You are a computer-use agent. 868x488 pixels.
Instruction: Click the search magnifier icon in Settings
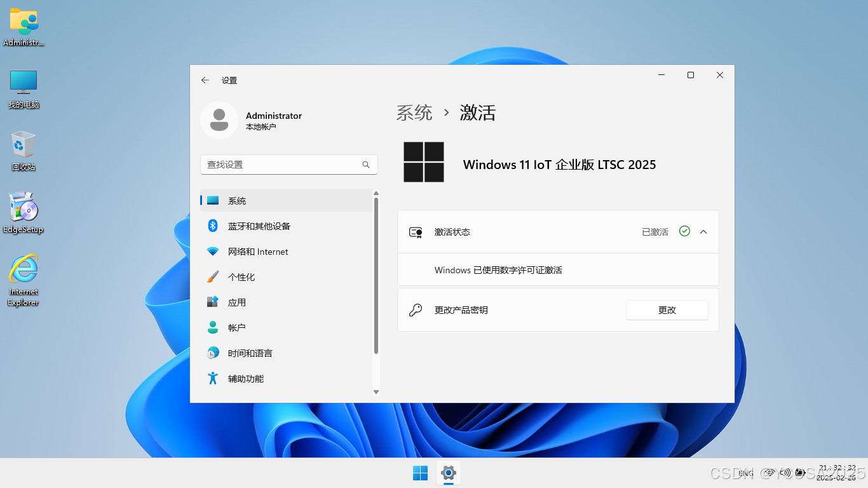pyautogui.click(x=366, y=165)
